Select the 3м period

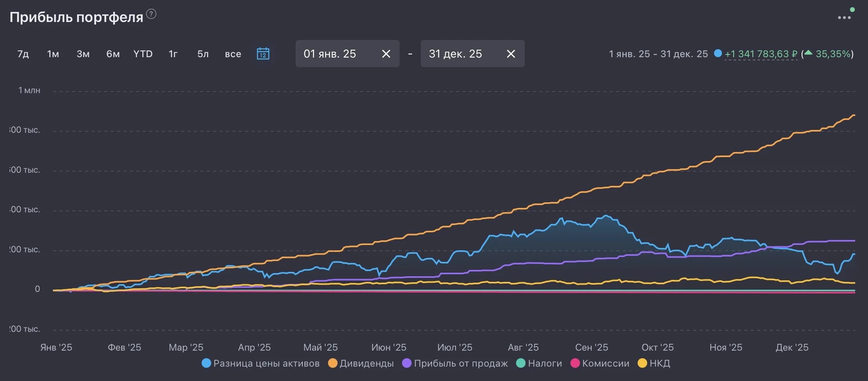tap(83, 54)
